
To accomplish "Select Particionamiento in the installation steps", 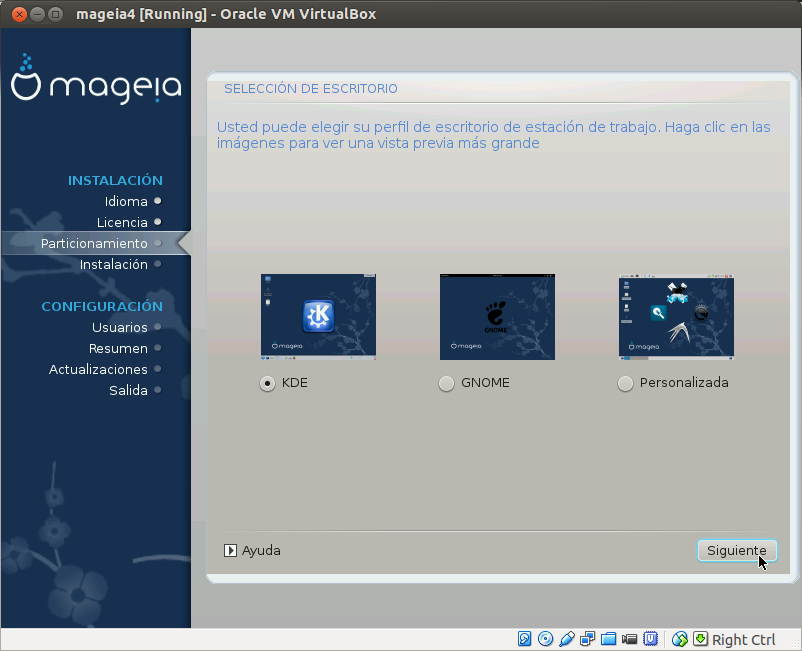I will click(94, 243).
